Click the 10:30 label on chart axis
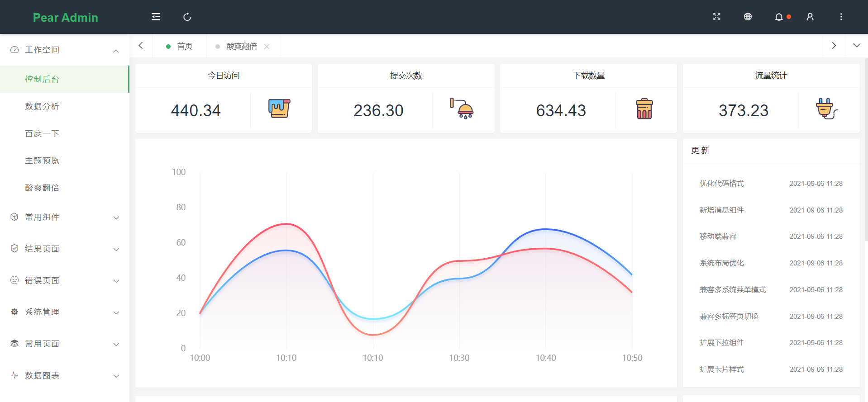 tap(459, 358)
